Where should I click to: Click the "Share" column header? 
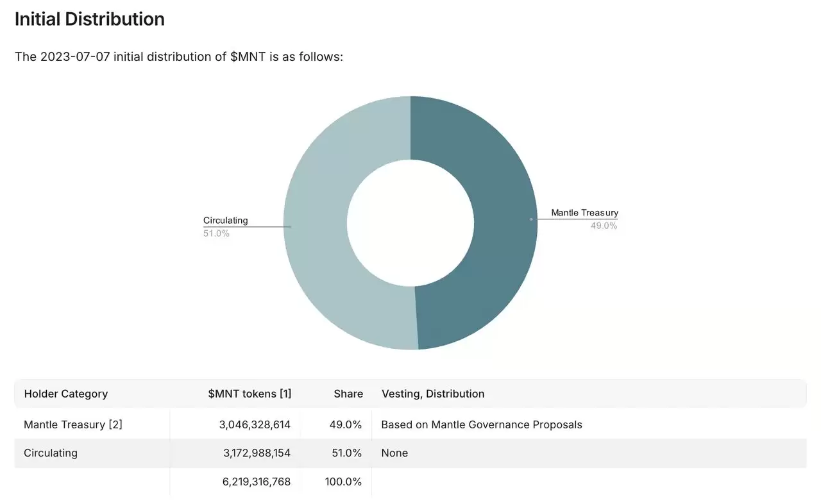[348, 394]
